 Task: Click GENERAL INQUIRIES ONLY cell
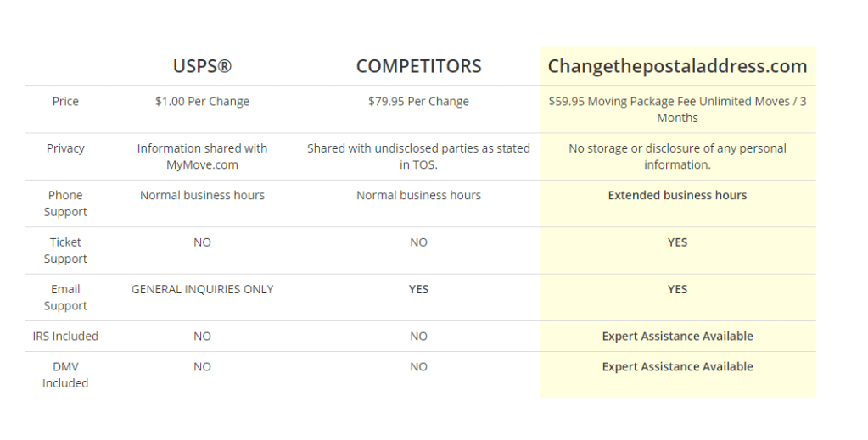[202, 289]
